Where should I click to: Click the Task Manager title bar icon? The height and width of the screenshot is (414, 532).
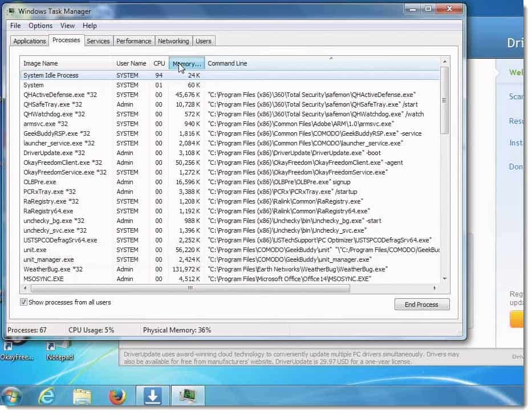click(11, 11)
